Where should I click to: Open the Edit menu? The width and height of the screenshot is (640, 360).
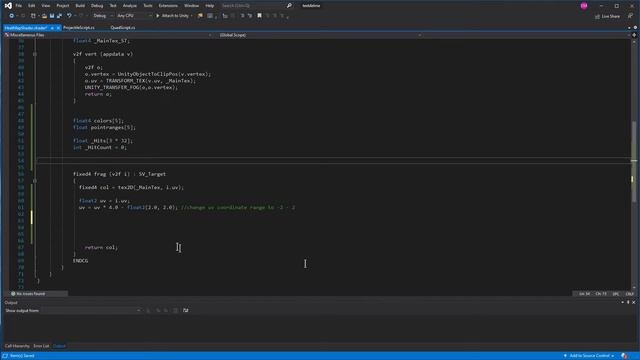coord(31,6)
